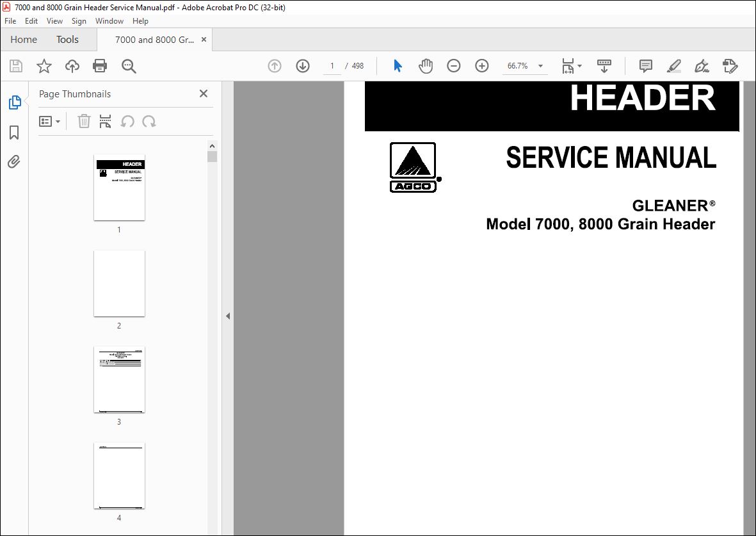Open the Sign menu
Viewport: 756px width, 536px height.
coord(79,20)
